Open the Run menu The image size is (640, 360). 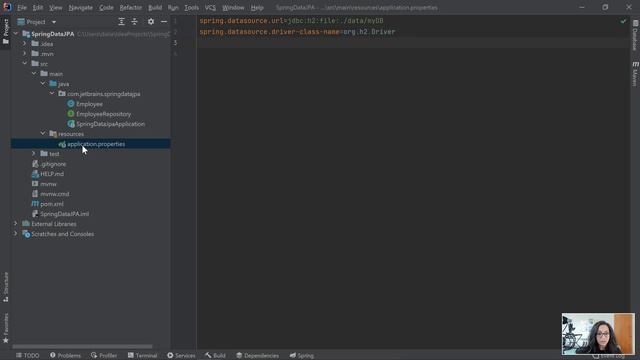coord(173,8)
